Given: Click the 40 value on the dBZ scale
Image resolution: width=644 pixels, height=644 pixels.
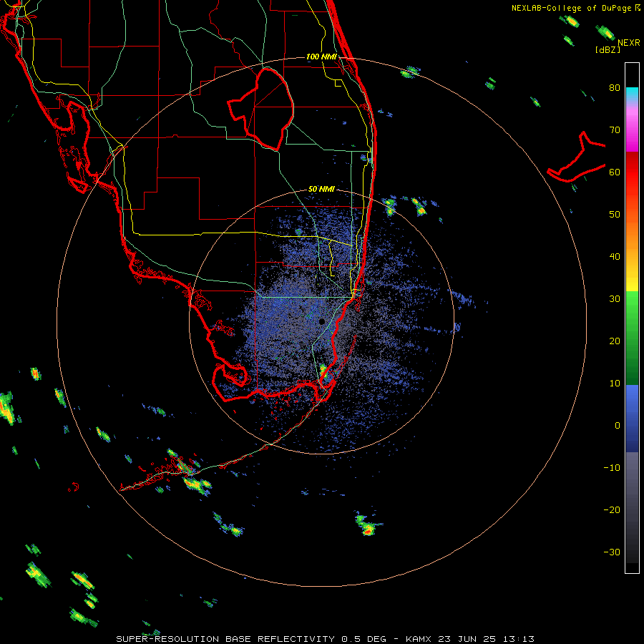Looking at the screenshot, I should 615,257.
